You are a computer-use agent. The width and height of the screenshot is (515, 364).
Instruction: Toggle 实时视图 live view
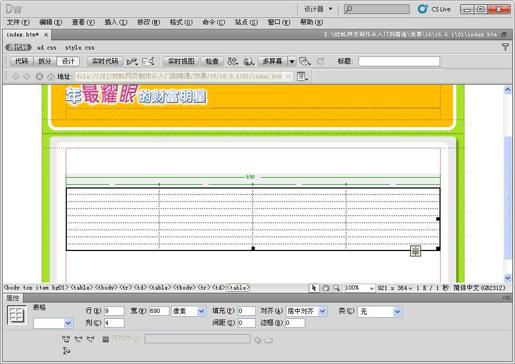(x=181, y=61)
